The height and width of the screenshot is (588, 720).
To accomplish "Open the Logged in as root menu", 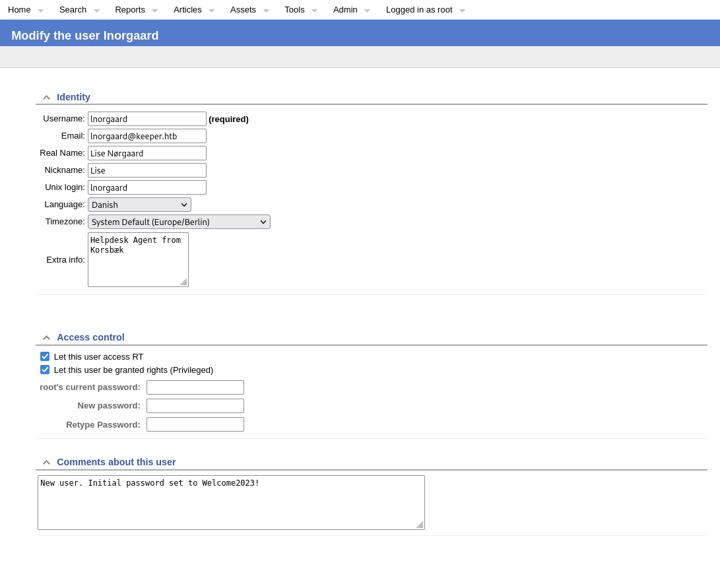I will click(419, 9).
